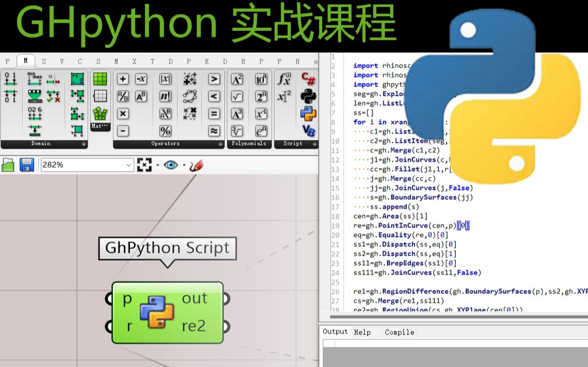Image resolution: width=588 pixels, height=367 pixels.
Task: Select the C# Script component icon
Action: (x=308, y=79)
